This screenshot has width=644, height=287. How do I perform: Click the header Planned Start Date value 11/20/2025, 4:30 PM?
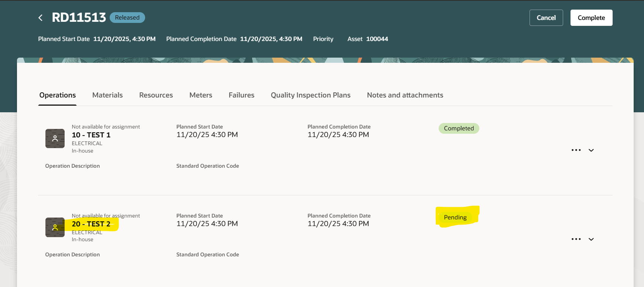(124, 39)
